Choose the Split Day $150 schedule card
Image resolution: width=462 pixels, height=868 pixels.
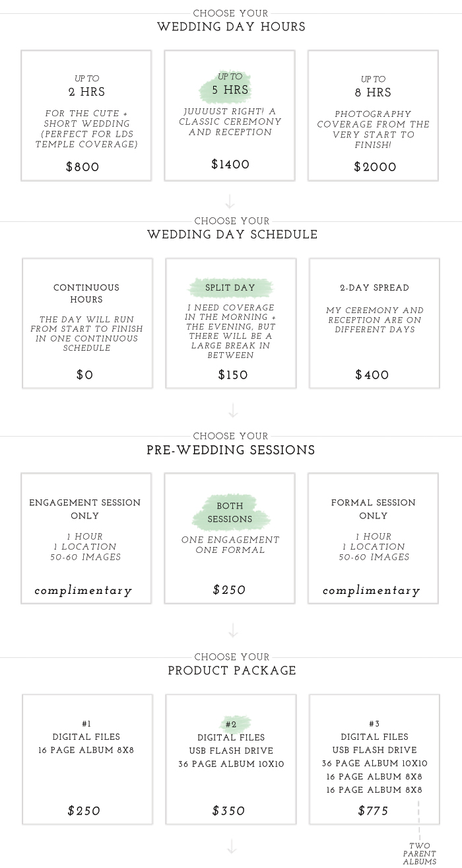coord(231,324)
